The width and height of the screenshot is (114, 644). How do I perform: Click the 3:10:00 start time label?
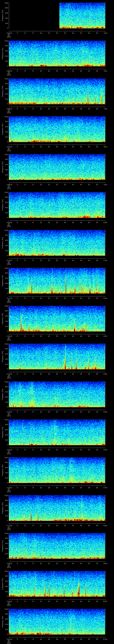point(9,260)
